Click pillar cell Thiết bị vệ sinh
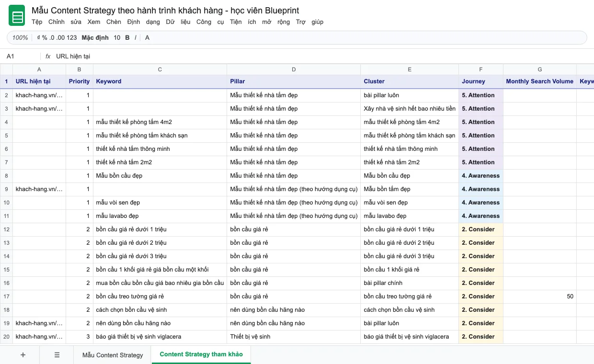This screenshot has width=594, height=364. 294,337
